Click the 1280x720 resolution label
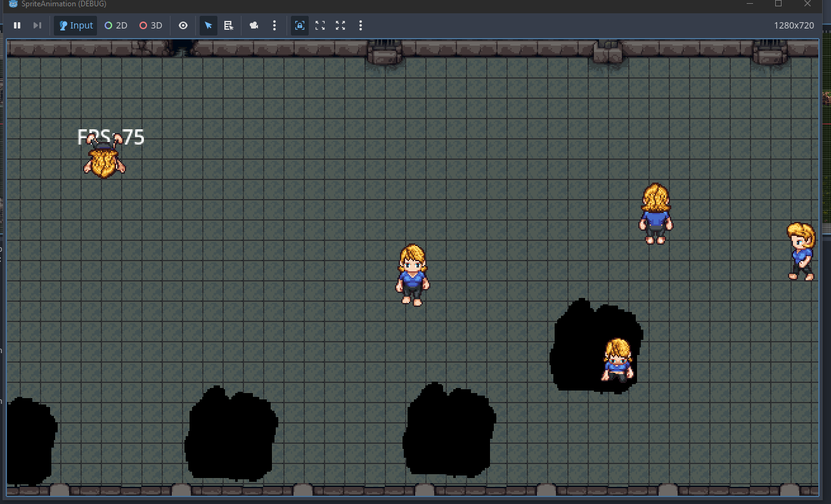Screen dimensions: 831x504 [x=794, y=25]
